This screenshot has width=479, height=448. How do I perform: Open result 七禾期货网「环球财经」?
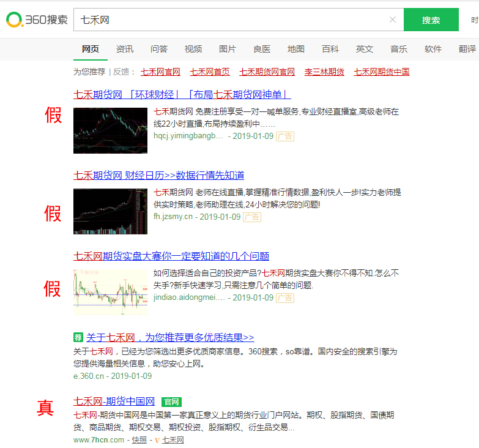(182, 94)
